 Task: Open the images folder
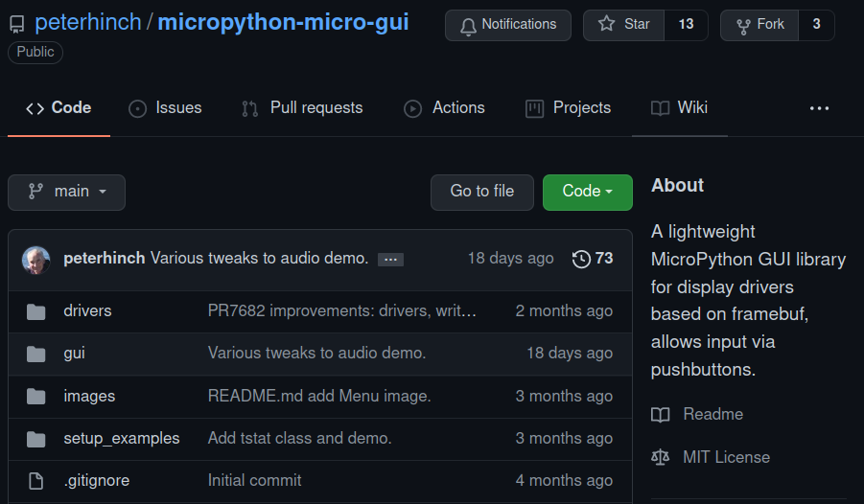[89, 396]
